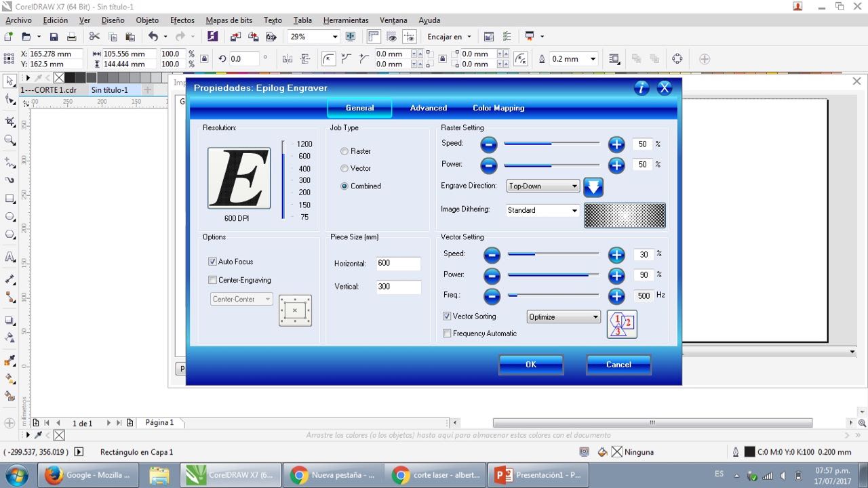Click the Import icon in standard toolbar
Viewport: 868px width, 488px height.
click(x=235, y=37)
